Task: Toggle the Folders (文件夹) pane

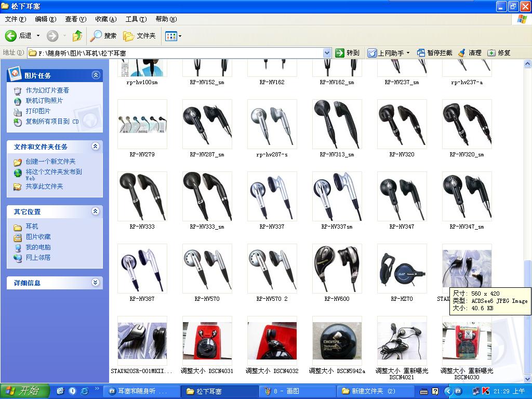Action: pos(139,36)
